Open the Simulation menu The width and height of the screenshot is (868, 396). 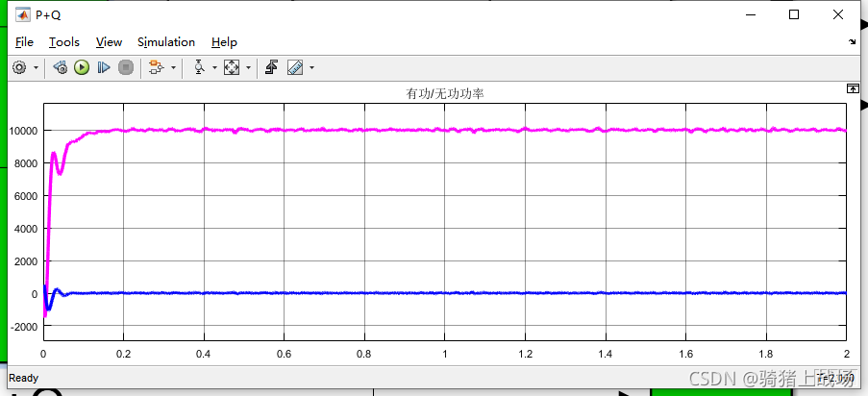click(166, 42)
